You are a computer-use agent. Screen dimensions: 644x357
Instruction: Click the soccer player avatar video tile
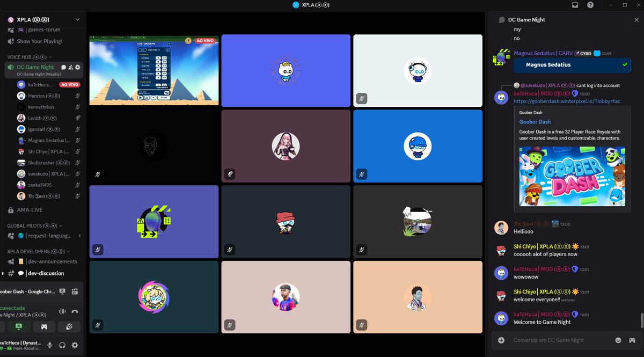click(x=286, y=297)
